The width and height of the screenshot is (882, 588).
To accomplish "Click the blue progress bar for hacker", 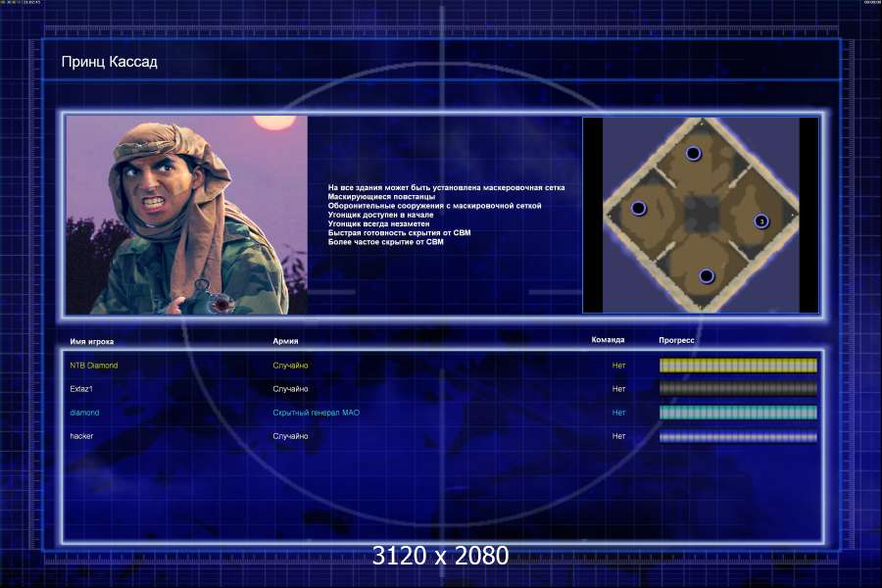I will point(738,436).
